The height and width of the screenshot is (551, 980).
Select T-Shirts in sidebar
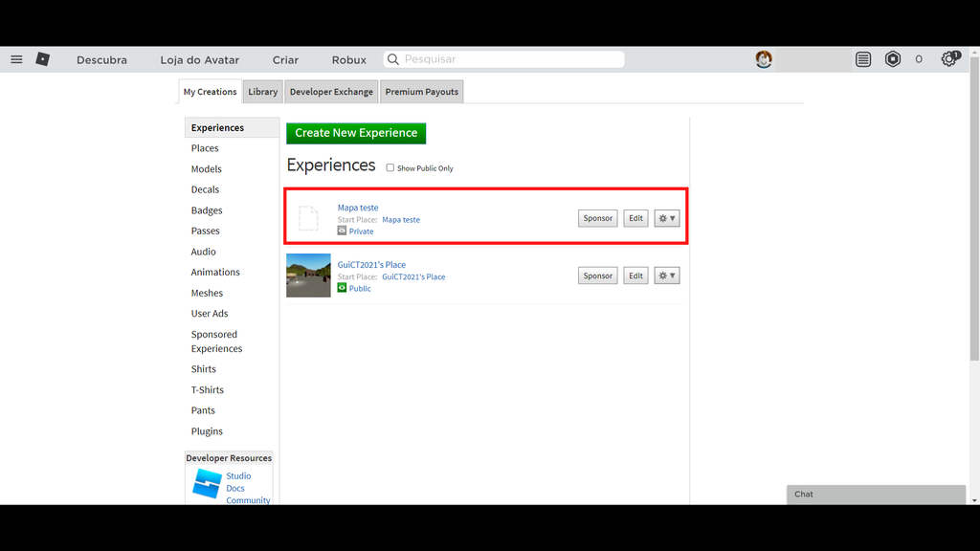[x=207, y=390]
